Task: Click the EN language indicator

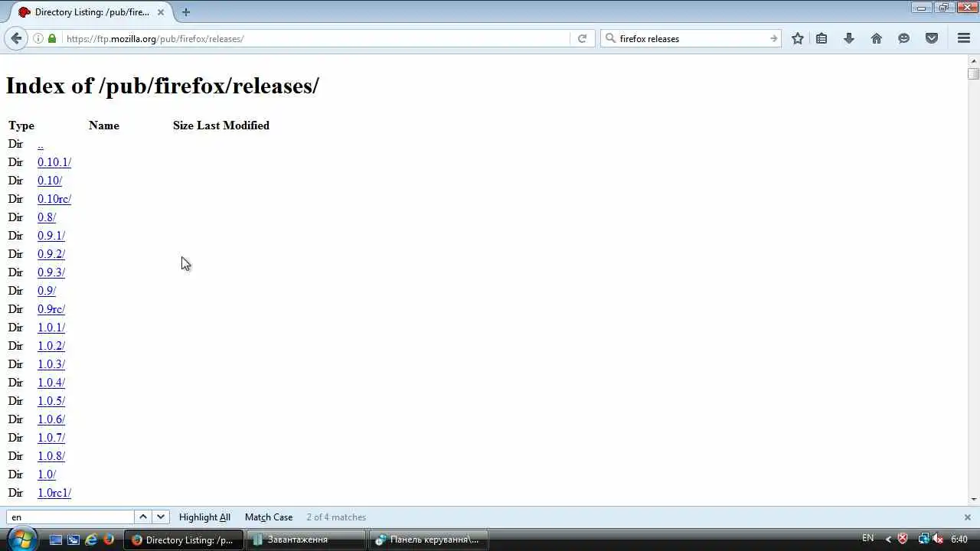Action: (867, 538)
